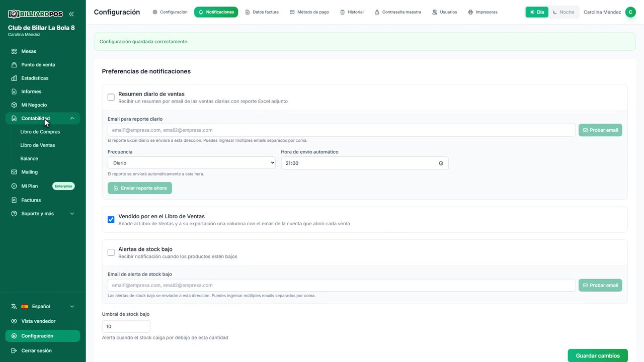Click the Enterprise plan badge
The height and width of the screenshot is (362, 644).
tap(63, 186)
